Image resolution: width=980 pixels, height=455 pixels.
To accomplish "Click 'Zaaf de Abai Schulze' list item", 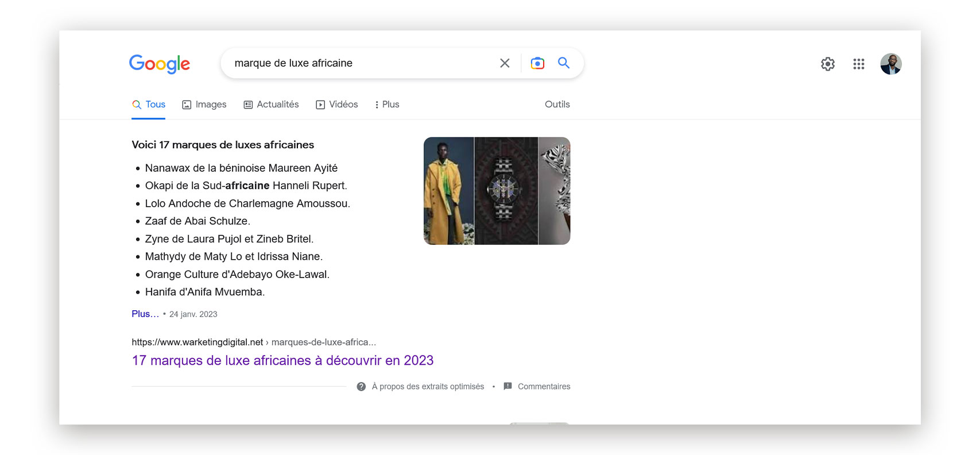I will (x=197, y=221).
